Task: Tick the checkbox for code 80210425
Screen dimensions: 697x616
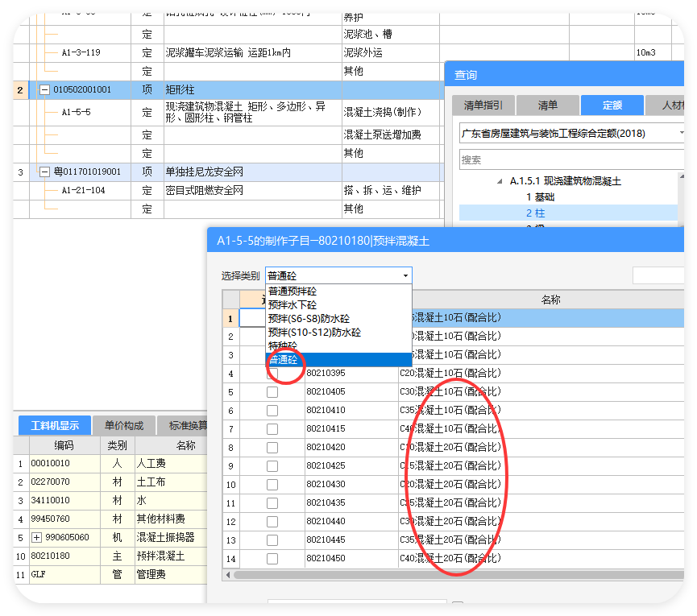Action: pyautogui.click(x=272, y=466)
